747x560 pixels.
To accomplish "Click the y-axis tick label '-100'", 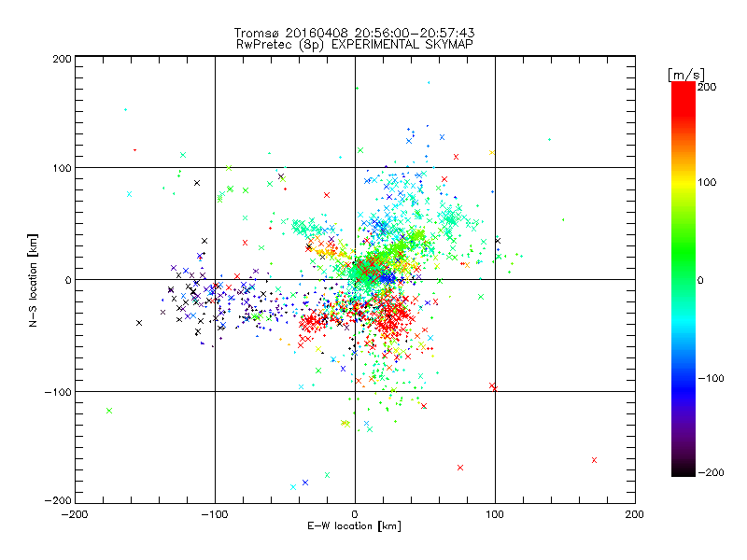I will 58,392.
